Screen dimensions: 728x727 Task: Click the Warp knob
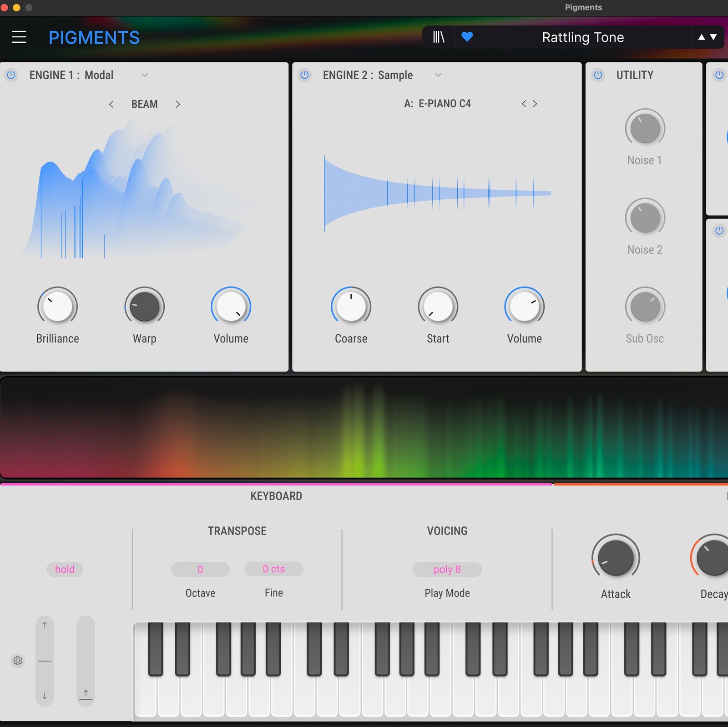click(145, 306)
